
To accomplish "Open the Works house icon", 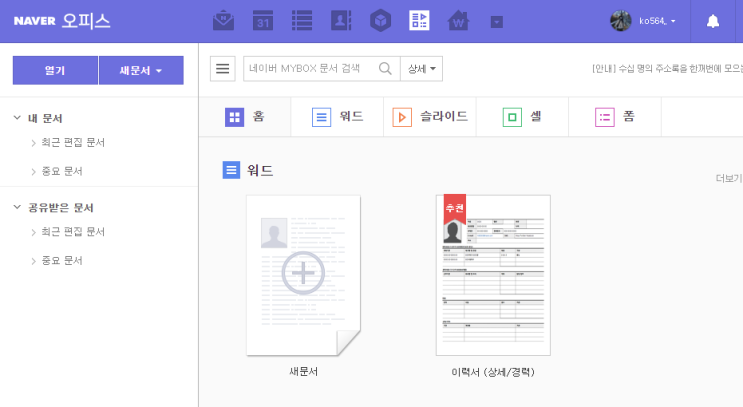I will (x=458, y=21).
